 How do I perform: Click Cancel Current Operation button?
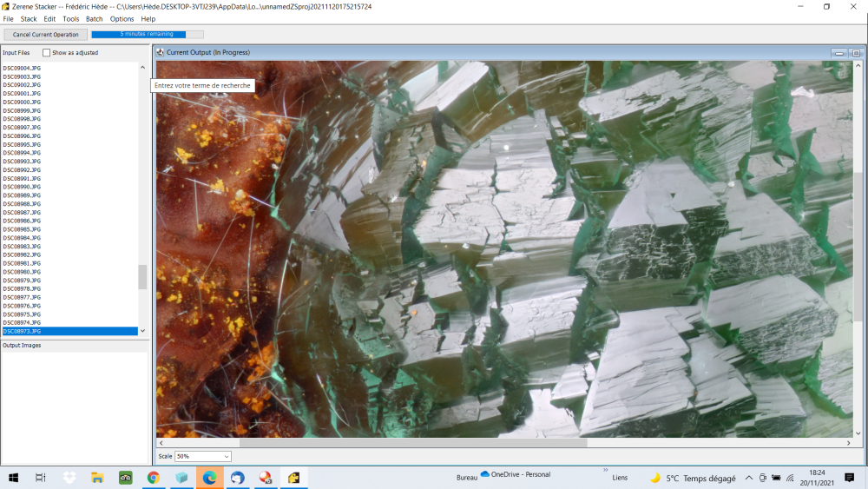click(44, 35)
